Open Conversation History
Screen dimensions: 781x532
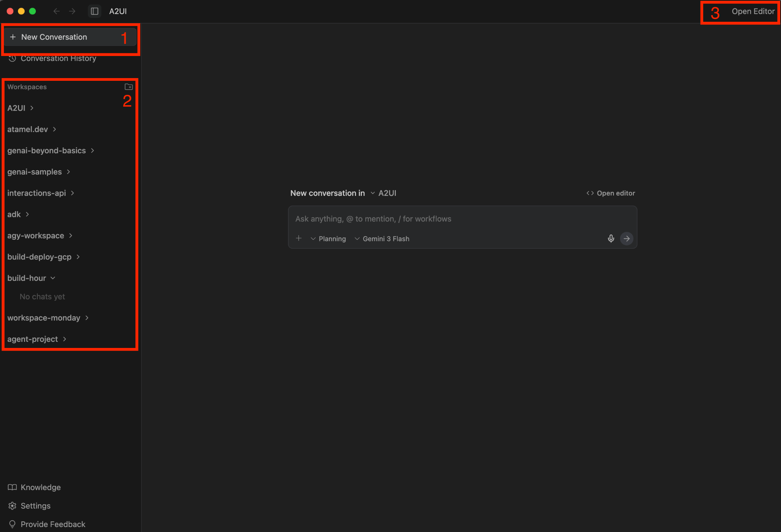coord(58,59)
